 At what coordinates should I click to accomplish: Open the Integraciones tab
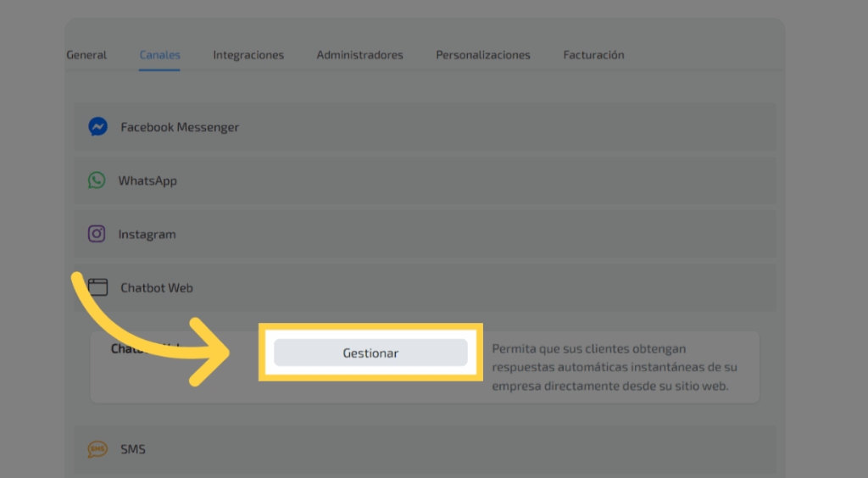click(x=248, y=55)
